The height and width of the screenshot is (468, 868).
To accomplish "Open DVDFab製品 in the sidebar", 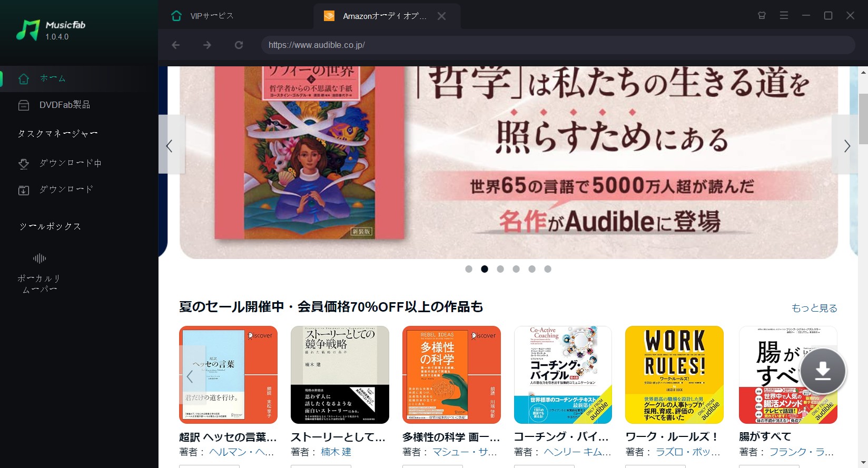I will tap(79, 105).
